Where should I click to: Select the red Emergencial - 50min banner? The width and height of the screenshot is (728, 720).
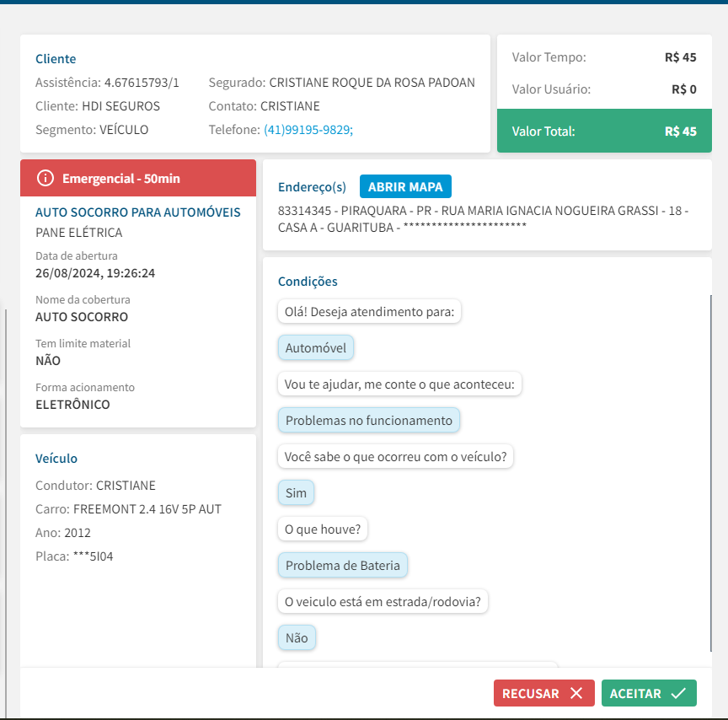click(138, 178)
